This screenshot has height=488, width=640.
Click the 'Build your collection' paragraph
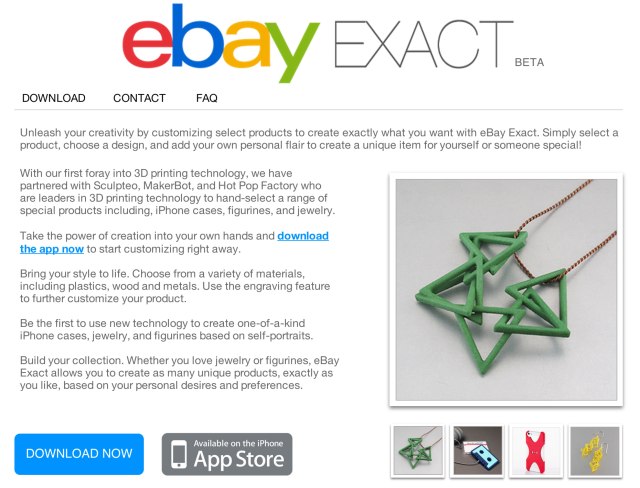click(180, 373)
